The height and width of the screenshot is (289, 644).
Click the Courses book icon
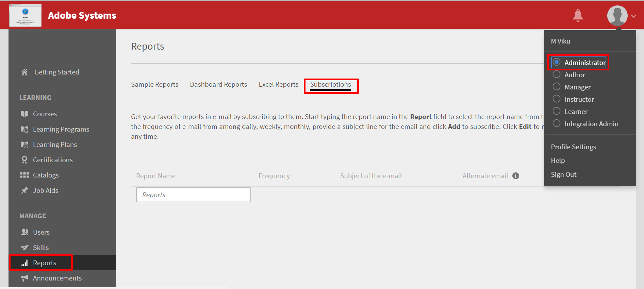24,114
